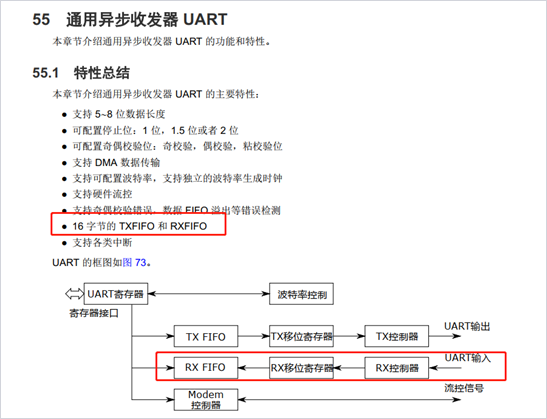
Task: Click the 寄存器接口 label
Action: (94, 313)
